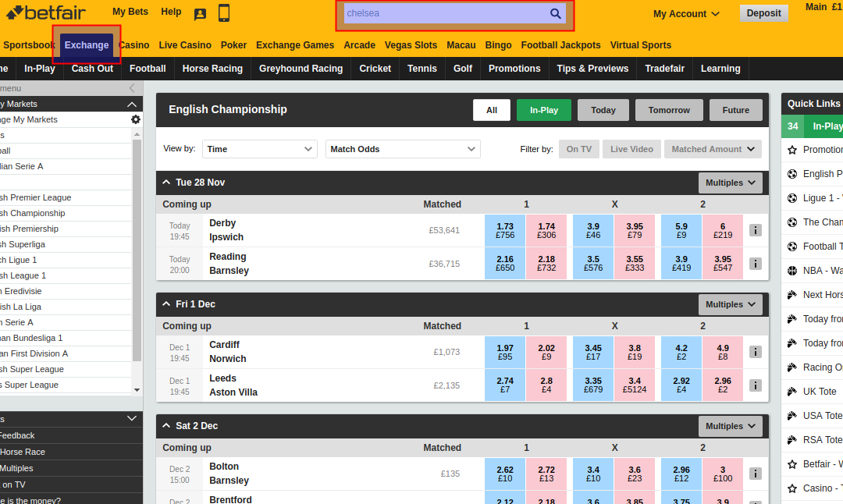Select the Today filter
This screenshot has height=504, width=843.
click(x=603, y=110)
